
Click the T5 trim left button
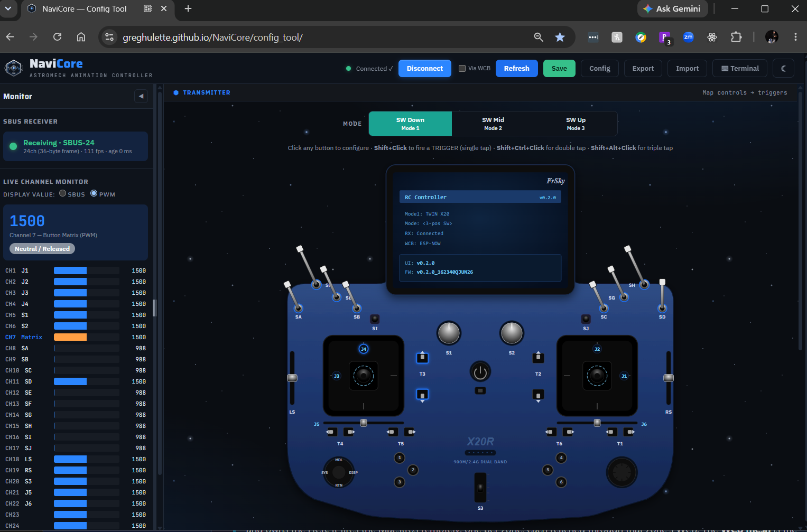[392, 432]
